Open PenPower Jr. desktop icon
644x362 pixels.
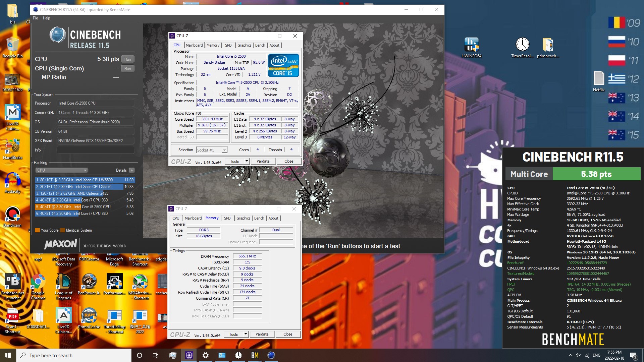89,284
